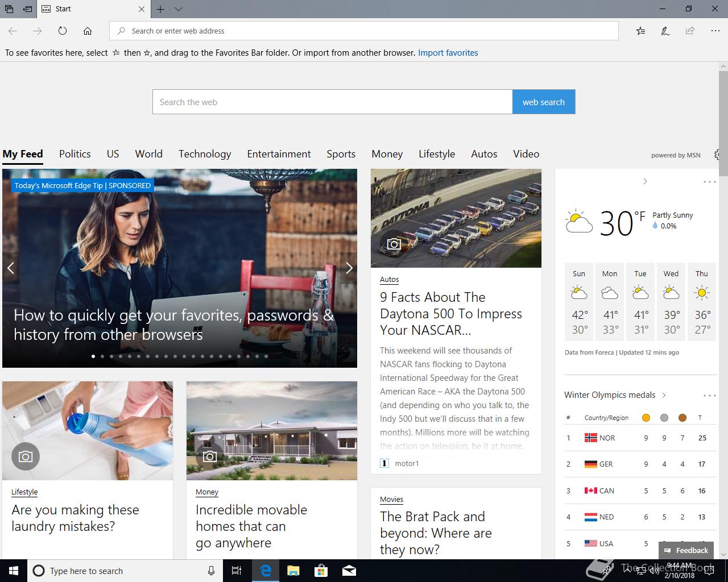Click the Feedback button

(686, 550)
